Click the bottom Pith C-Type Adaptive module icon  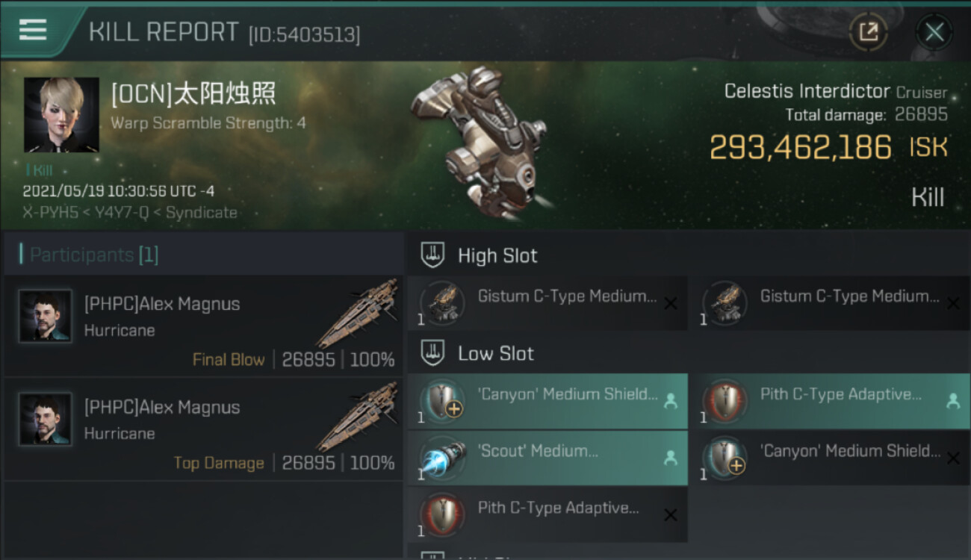443,514
